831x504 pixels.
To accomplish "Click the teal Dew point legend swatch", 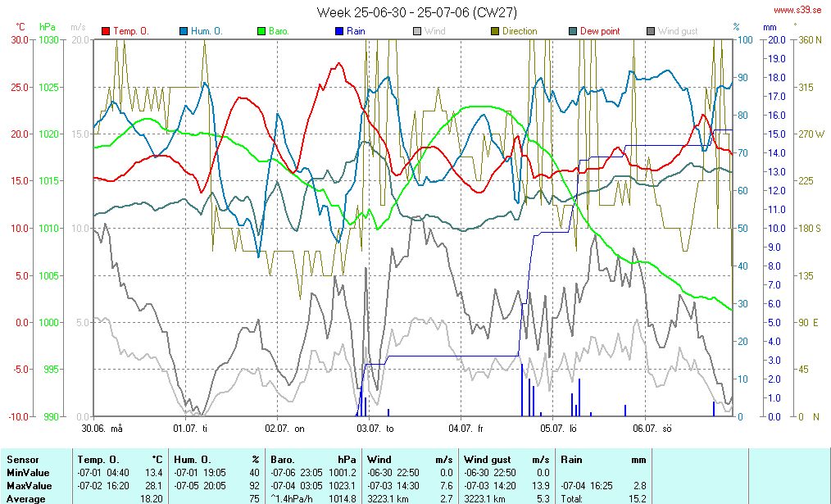I will (573, 31).
